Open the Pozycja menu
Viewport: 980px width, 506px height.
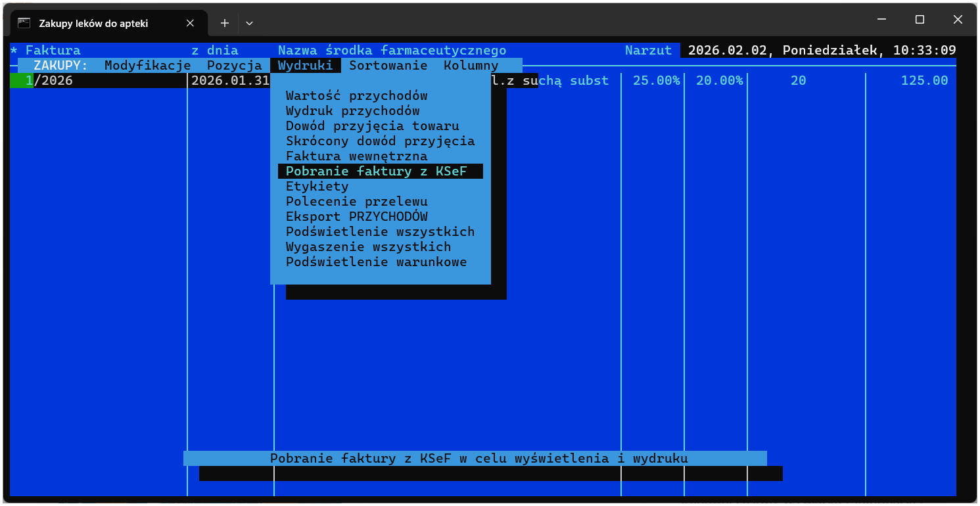coord(234,66)
